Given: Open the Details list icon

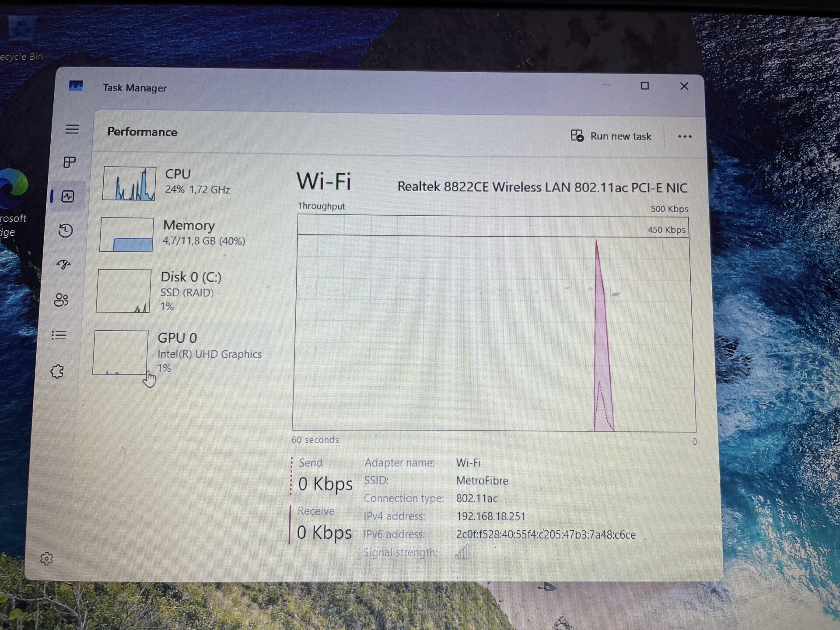Looking at the screenshot, I should click(x=59, y=336).
